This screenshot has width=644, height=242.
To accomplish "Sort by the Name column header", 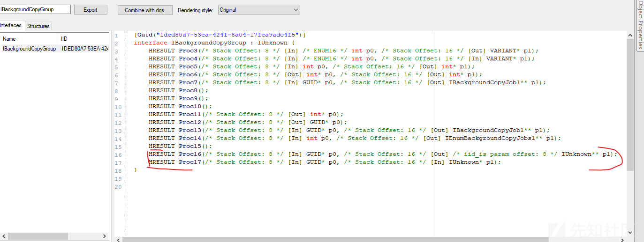I will 29,39.
